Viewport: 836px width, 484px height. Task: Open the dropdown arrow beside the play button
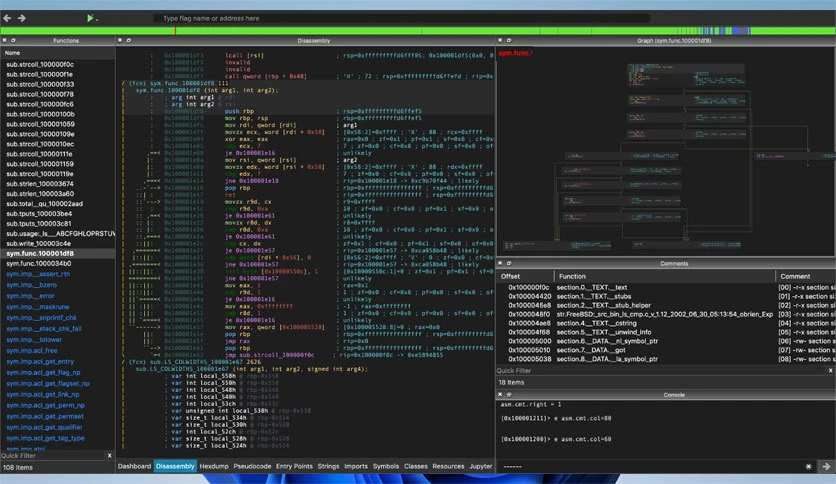[97, 20]
